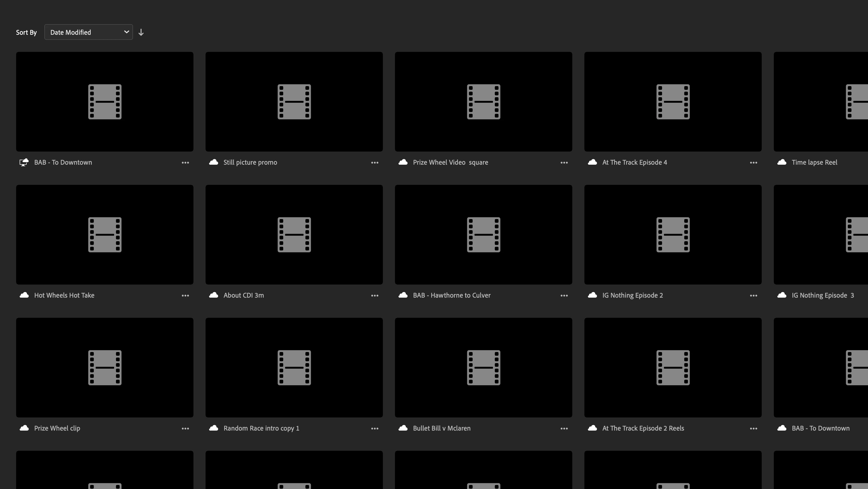The width and height of the screenshot is (868, 489).
Task: Open ellipsis menu for Bullet Bill v Mclaren
Action: pos(564,429)
